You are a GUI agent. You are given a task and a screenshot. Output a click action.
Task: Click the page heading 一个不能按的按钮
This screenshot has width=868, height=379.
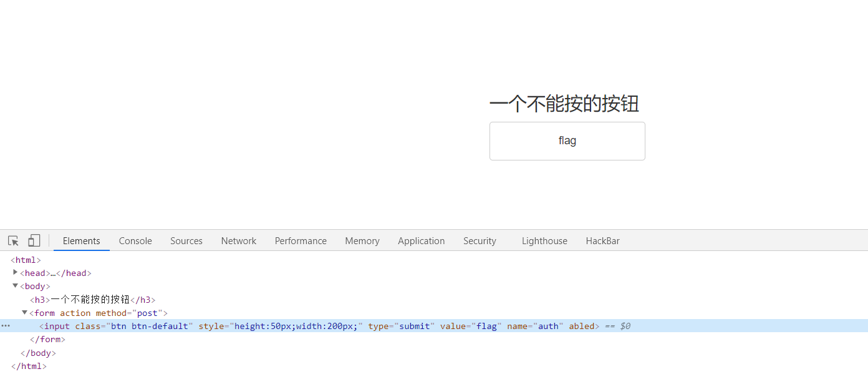pos(564,104)
